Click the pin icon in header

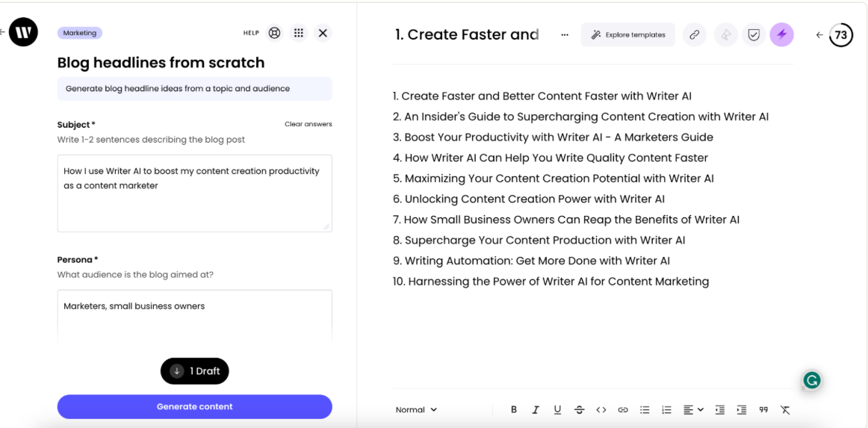pyautogui.click(x=726, y=34)
